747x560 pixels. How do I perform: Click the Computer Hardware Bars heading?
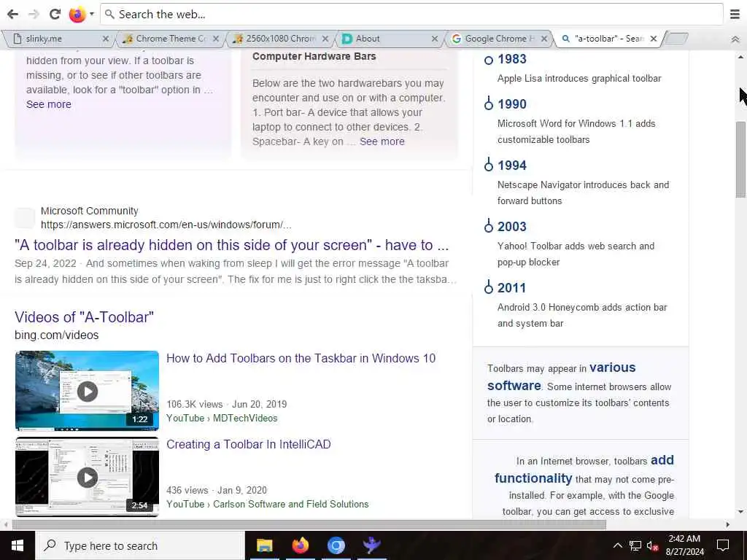coord(314,56)
